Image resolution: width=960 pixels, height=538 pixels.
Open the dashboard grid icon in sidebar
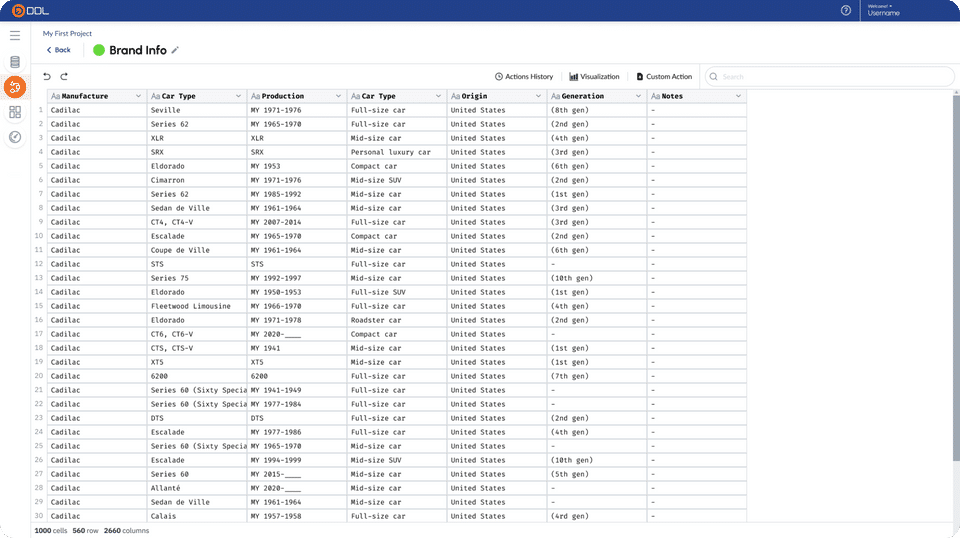(x=15, y=112)
